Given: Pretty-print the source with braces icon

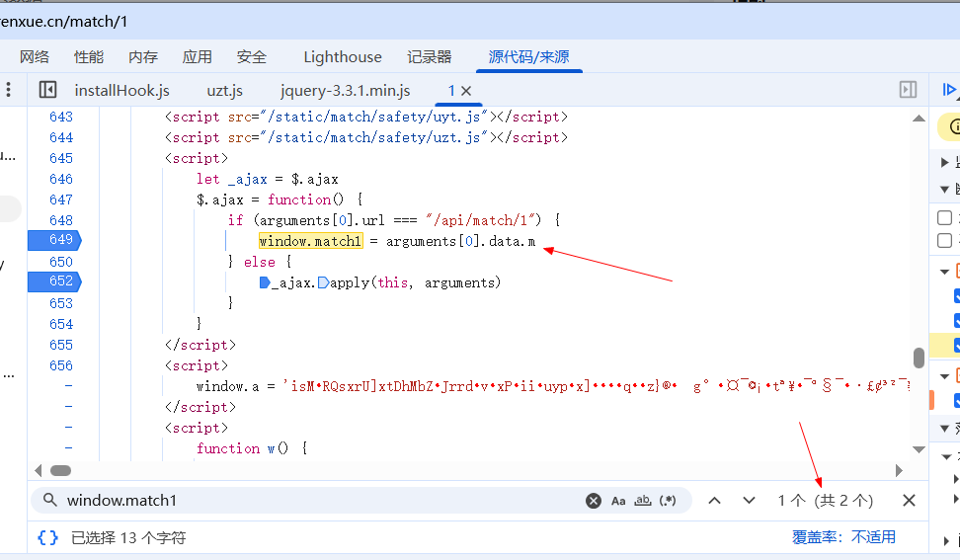Looking at the screenshot, I should [47, 537].
